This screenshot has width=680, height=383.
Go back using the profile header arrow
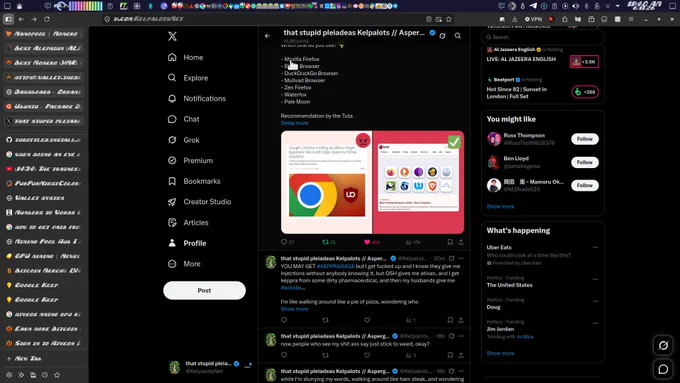click(x=267, y=36)
